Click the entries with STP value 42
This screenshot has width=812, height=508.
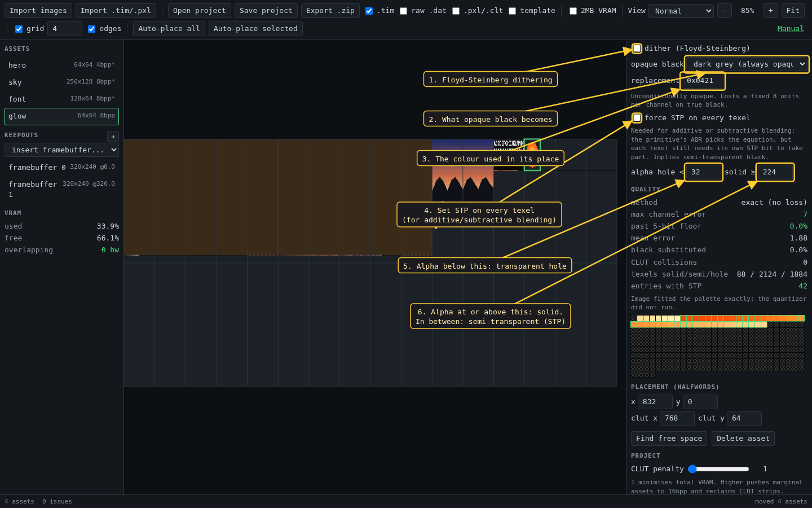pyautogui.click(x=803, y=286)
